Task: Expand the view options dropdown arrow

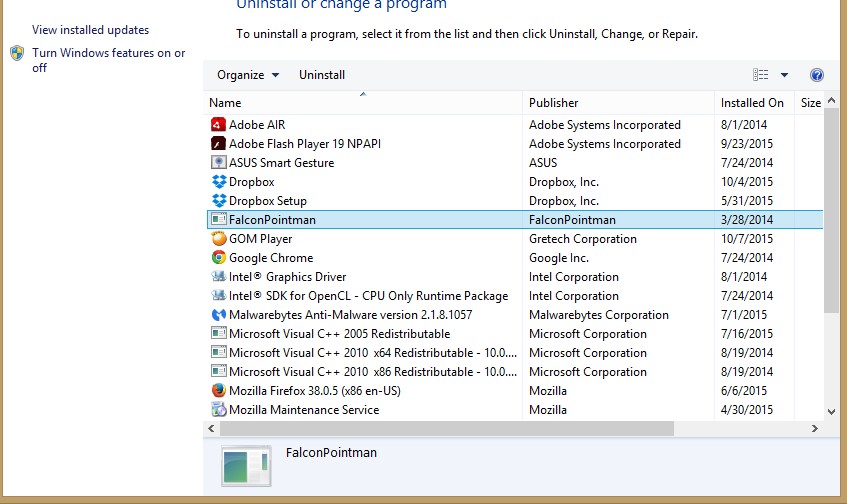Action: tap(784, 75)
